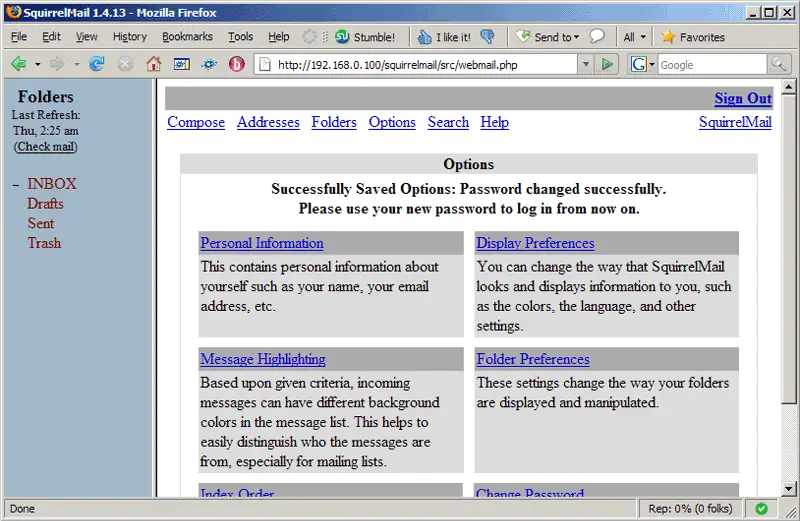Click the search magnifier icon
The height and width of the screenshot is (521, 800).
pos(778,64)
